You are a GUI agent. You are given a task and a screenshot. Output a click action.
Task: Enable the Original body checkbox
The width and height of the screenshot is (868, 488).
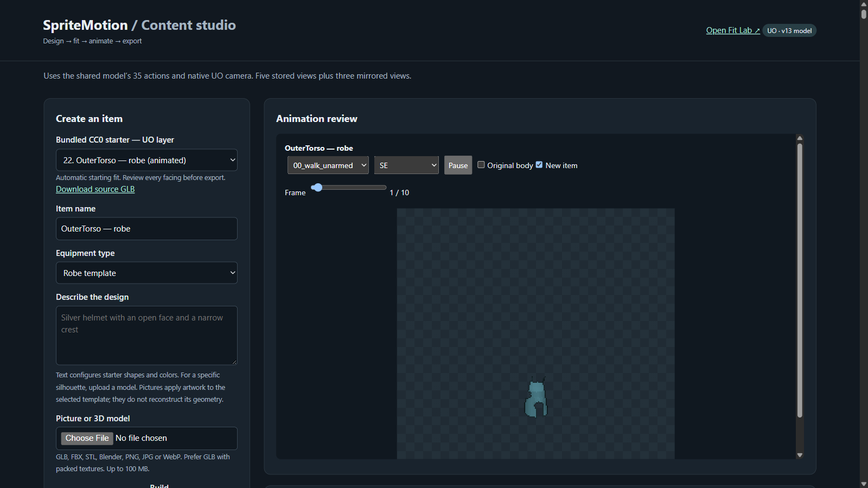coord(481,165)
